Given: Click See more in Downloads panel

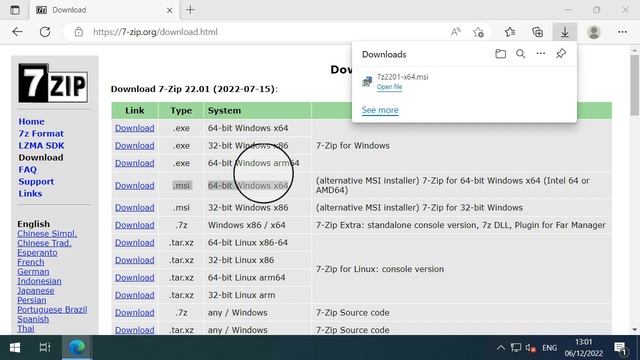Looking at the screenshot, I should (380, 110).
